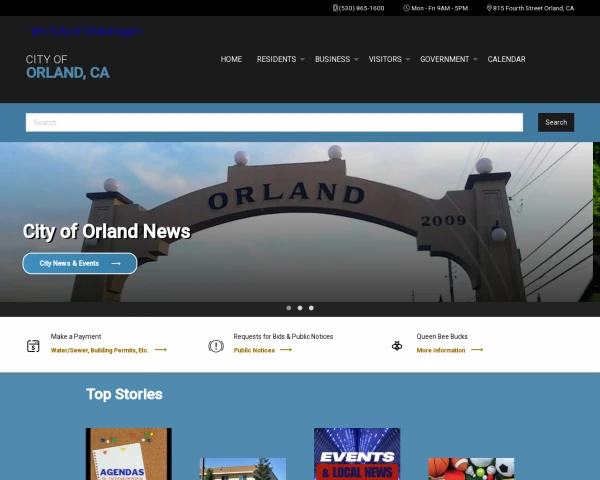The width and height of the screenshot is (600, 480).
Task: Click the phone icon beside (530) 865-1600
Action: [x=335, y=8]
